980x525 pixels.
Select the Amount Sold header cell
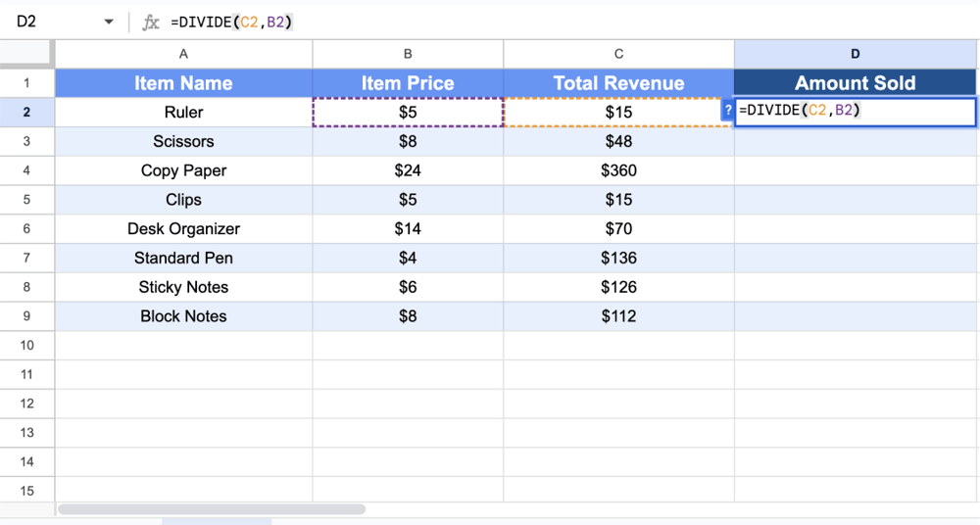click(856, 83)
